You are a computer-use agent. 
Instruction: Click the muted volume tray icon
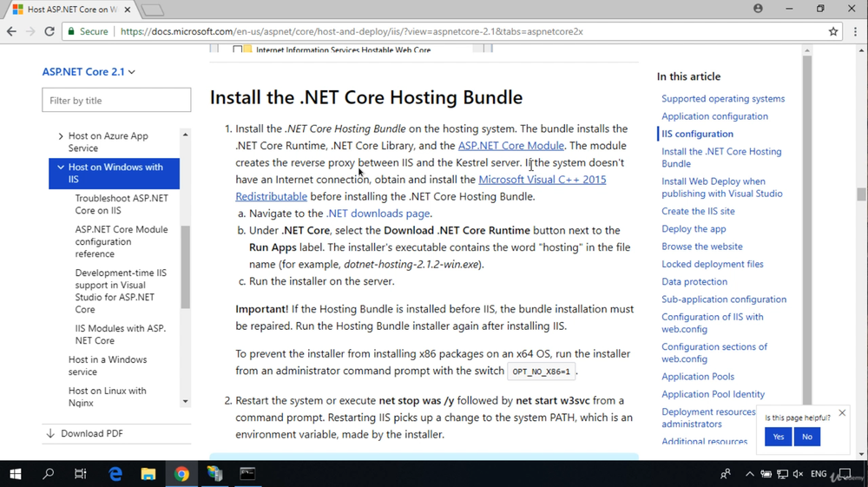[x=799, y=474]
